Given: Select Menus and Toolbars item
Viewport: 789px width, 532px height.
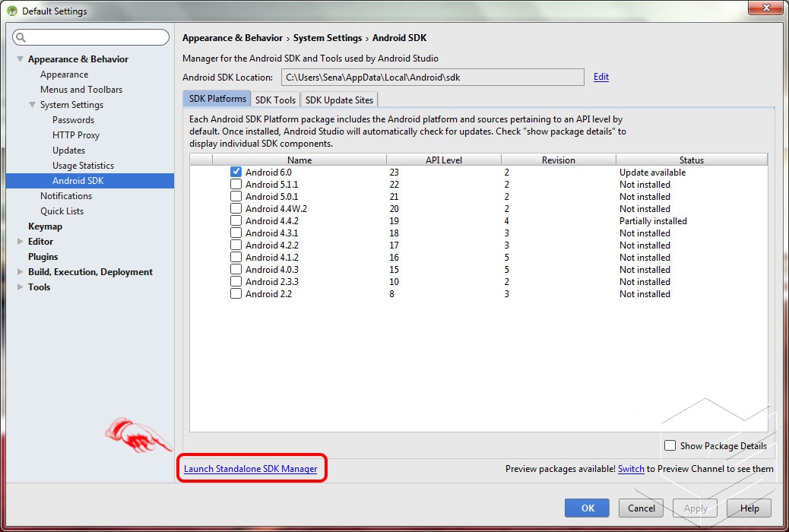Looking at the screenshot, I should (81, 90).
